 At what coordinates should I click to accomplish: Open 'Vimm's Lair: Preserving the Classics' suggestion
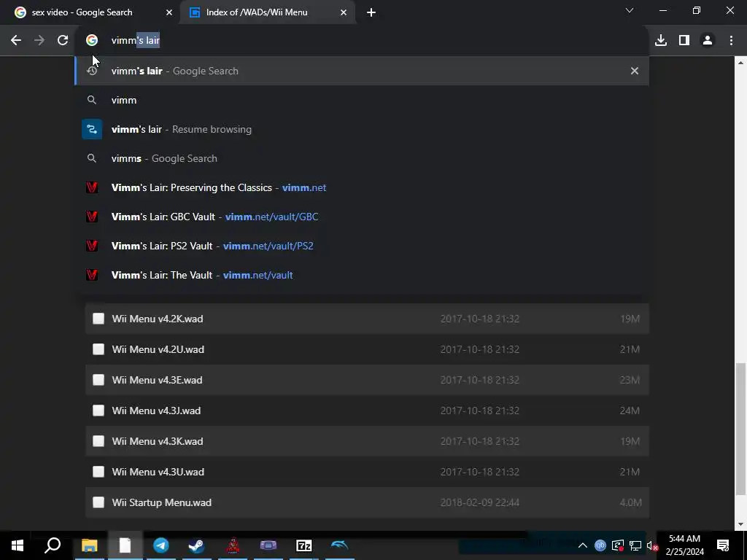[362, 187]
